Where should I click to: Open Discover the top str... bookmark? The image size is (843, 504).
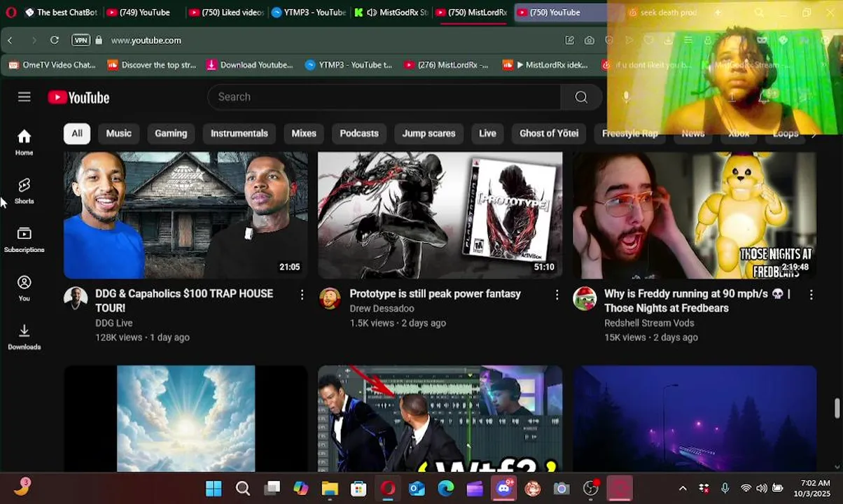coord(152,65)
